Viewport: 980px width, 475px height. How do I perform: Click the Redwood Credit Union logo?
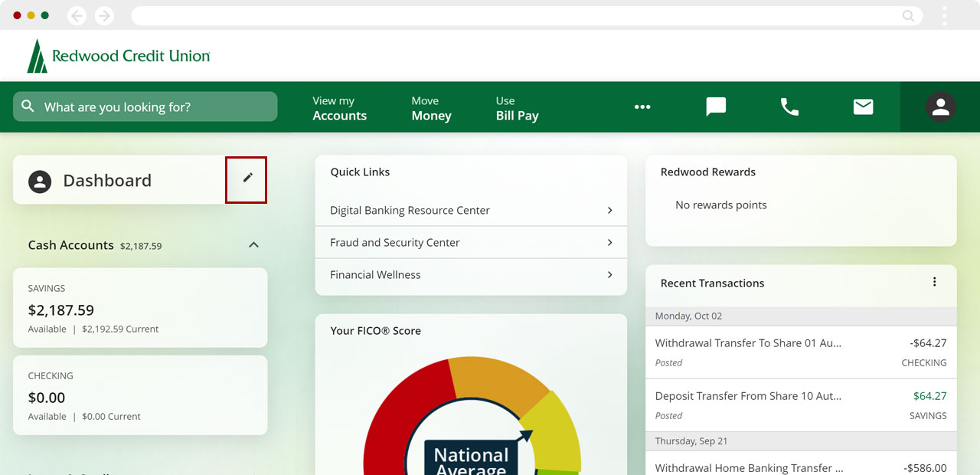pyautogui.click(x=119, y=56)
